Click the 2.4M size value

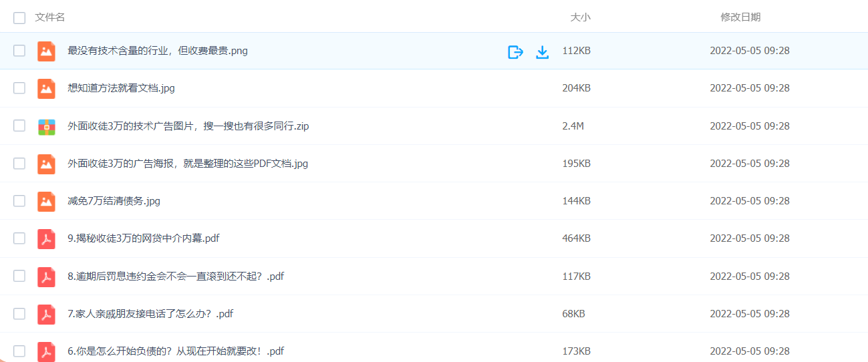(573, 126)
